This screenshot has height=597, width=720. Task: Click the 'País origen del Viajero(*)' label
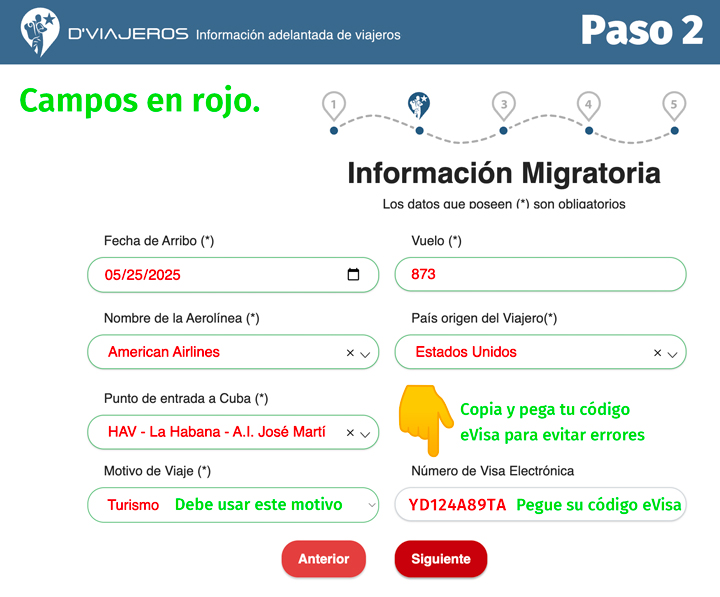484,318
